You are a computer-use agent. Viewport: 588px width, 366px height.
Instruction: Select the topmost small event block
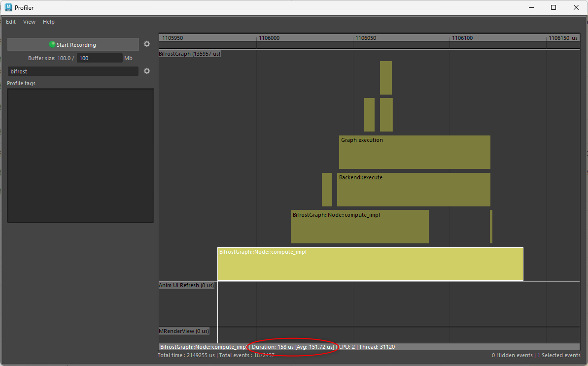tap(386, 77)
